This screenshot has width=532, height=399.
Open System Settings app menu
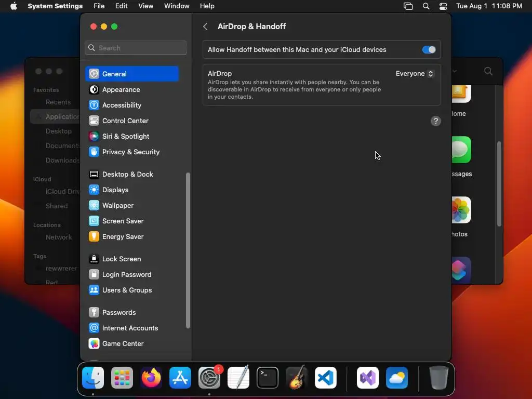point(55,6)
